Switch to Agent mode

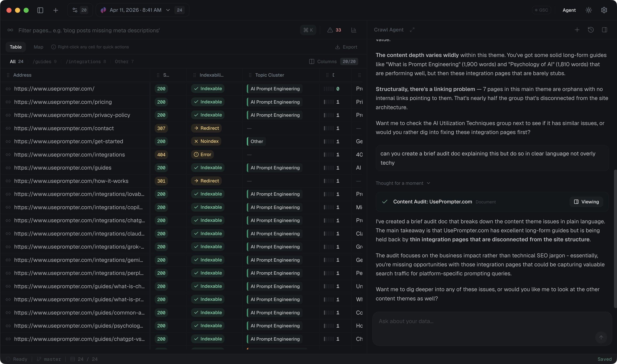point(569,10)
